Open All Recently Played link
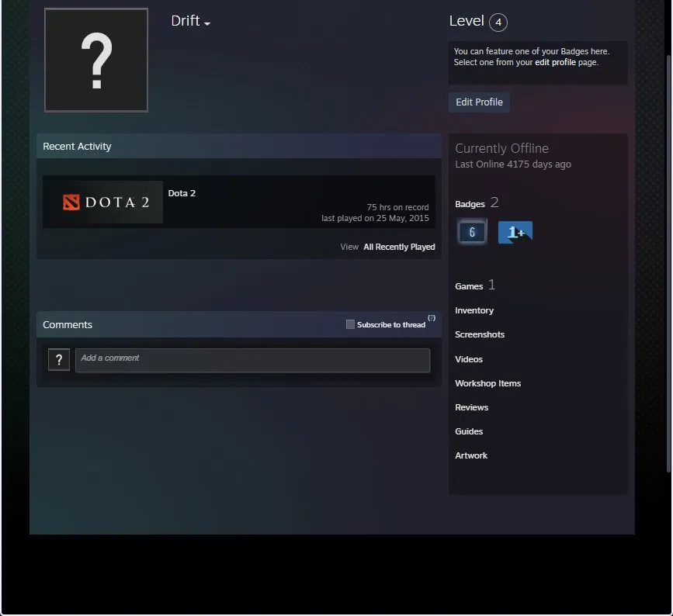The height and width of the screenshot is (616, 673). [x=399, y=247]
